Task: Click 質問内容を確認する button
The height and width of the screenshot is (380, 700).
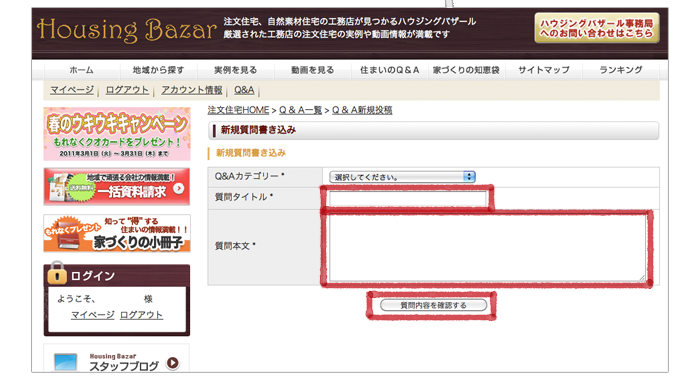Action: click(x=433, y=305)
